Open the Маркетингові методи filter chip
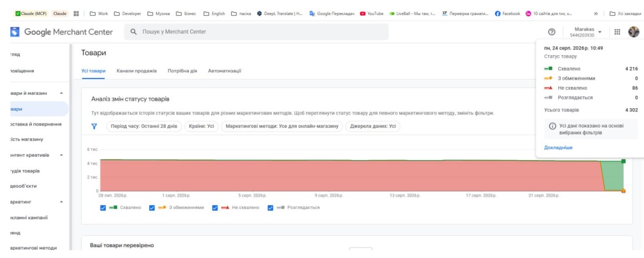644x258 pixels. (x=282, y=126)
